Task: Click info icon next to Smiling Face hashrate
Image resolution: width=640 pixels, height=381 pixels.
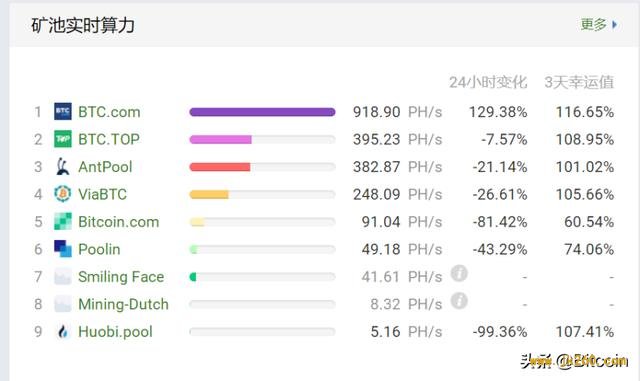Action: 459,273
